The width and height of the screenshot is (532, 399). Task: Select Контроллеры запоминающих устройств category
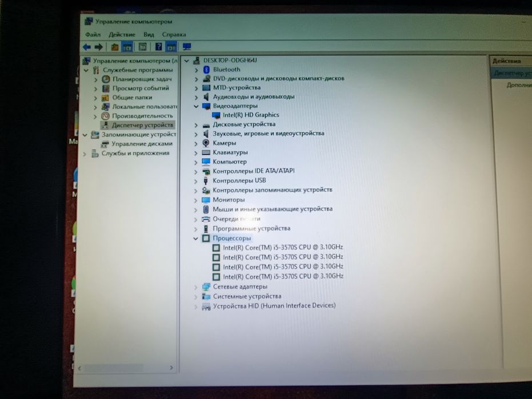[273, 190]
